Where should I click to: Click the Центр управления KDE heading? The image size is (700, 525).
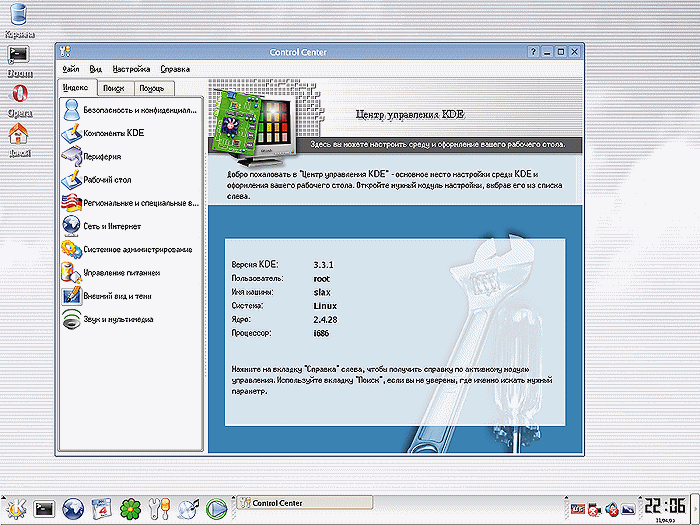(410, 115)
